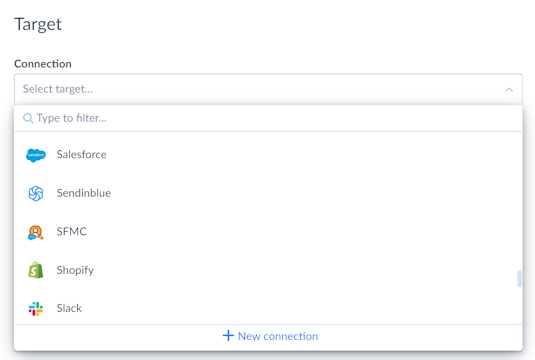Click the Connection field label
The image size is (535, 360).
coord(43,64)
